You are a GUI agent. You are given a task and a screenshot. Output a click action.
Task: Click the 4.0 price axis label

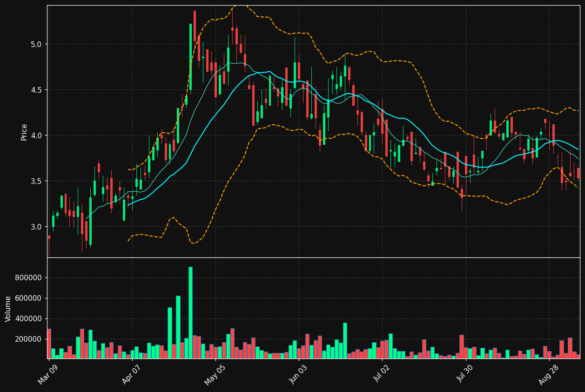tap(36, 135)
